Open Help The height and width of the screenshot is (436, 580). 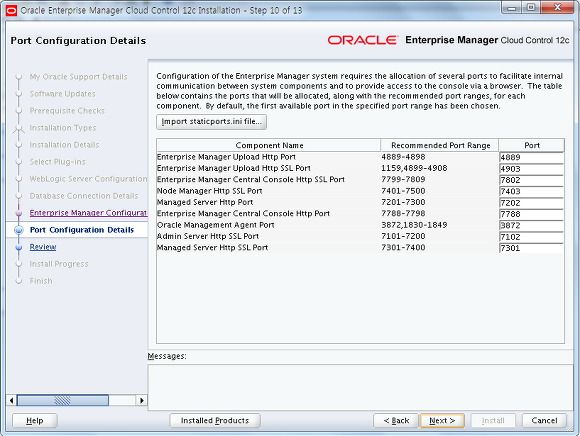click(34, 420)
